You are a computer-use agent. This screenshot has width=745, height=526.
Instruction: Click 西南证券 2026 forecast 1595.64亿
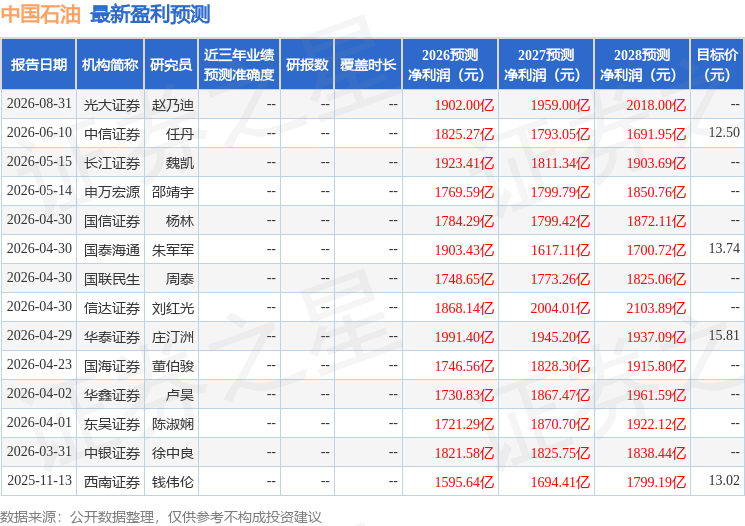click(464, 482)
